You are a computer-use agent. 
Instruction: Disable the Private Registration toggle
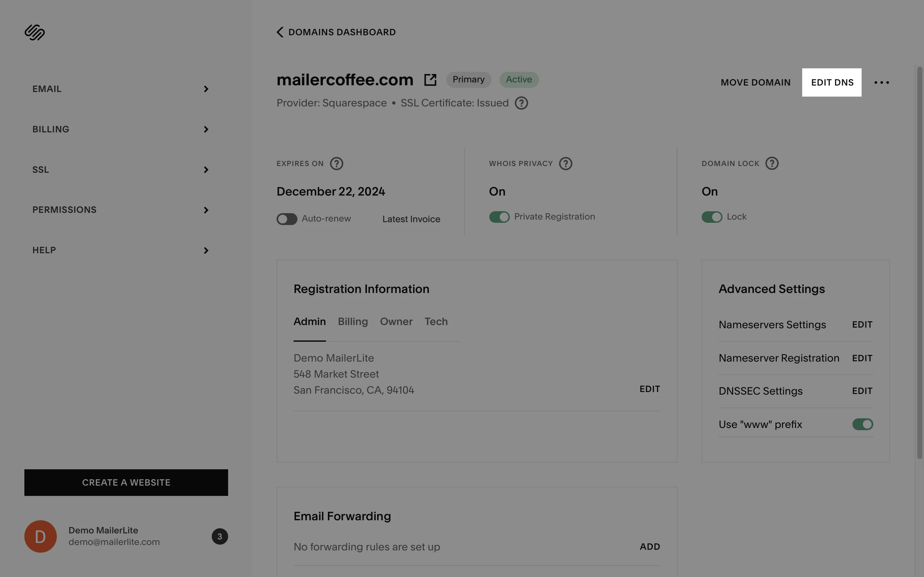click(499, 217)
